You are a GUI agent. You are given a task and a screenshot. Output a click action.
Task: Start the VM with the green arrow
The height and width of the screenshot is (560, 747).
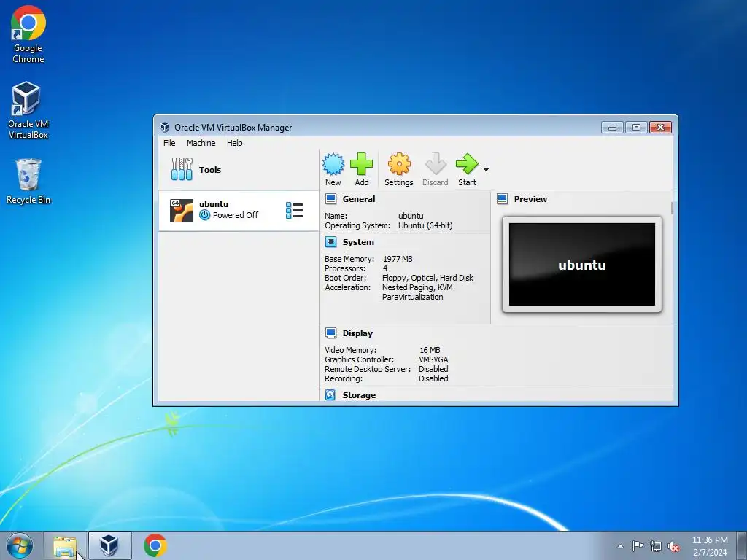pyautogui.click(x=467, y=164)
